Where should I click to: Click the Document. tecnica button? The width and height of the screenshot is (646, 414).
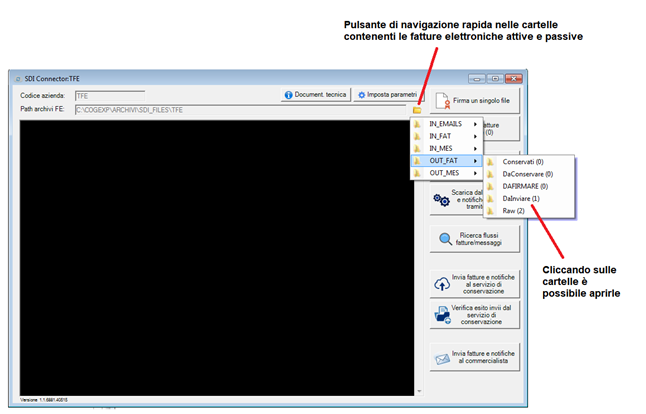point(316,95)
